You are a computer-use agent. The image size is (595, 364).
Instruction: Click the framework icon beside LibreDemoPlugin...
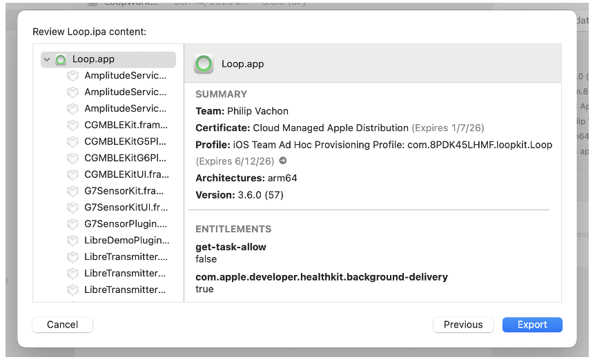pyautogui.click(x=72, y=241)
